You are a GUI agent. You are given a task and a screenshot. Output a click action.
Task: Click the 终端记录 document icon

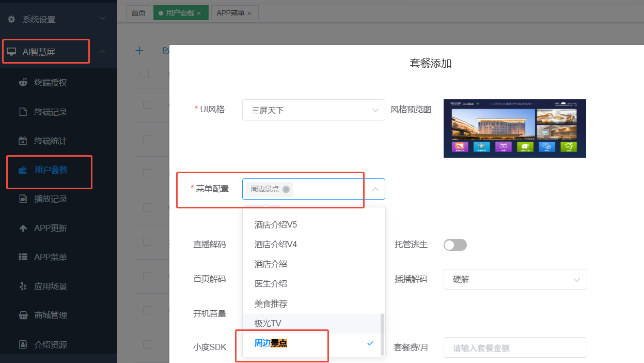point(23,112)
